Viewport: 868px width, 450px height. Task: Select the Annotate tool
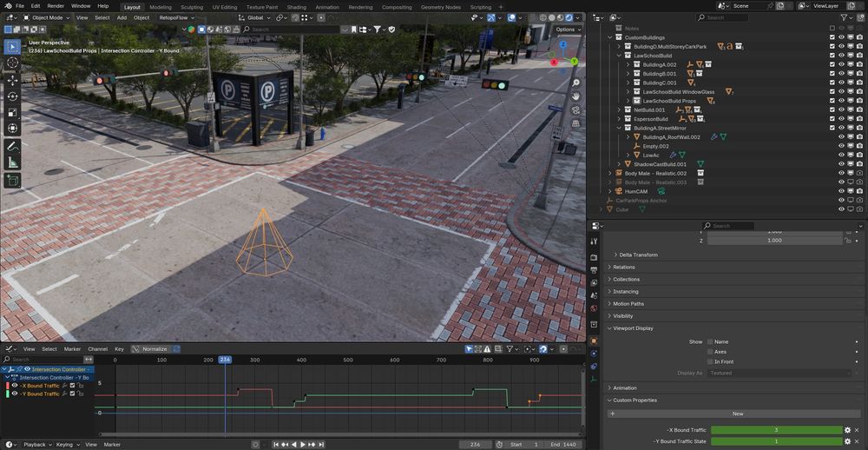click(x=12, y=146)
